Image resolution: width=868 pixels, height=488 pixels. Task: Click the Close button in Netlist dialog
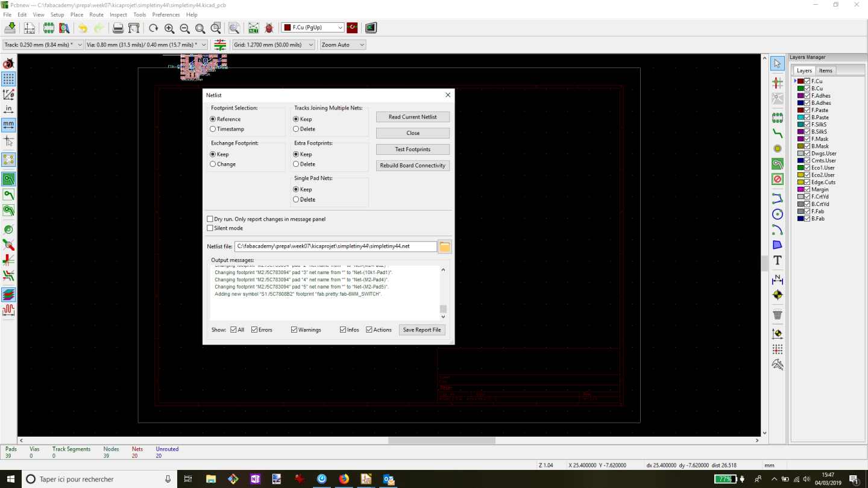(413, 133)
